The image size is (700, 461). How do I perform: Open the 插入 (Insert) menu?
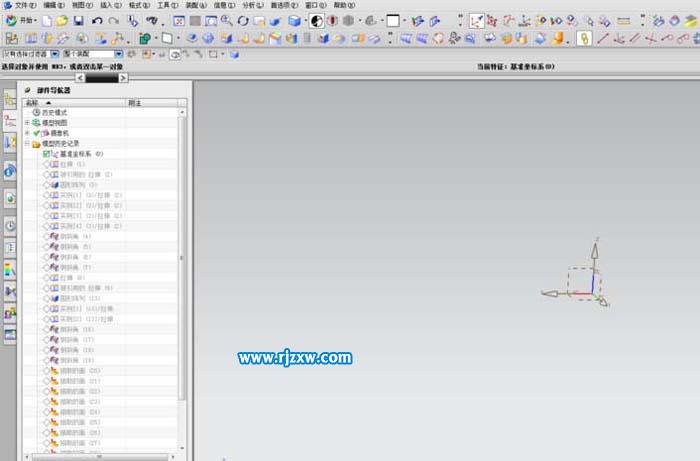pos(111,5)
